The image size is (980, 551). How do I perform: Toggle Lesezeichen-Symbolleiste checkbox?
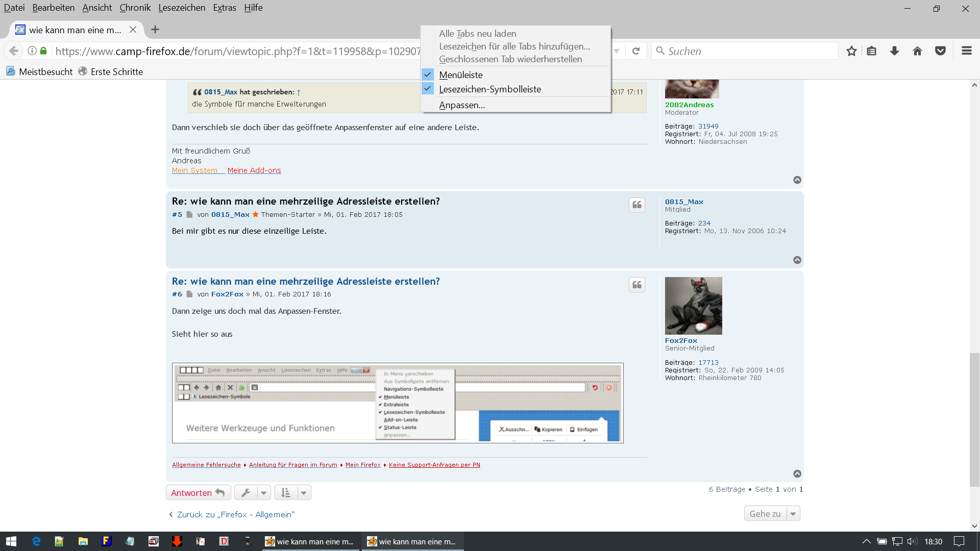pos(489,89)
